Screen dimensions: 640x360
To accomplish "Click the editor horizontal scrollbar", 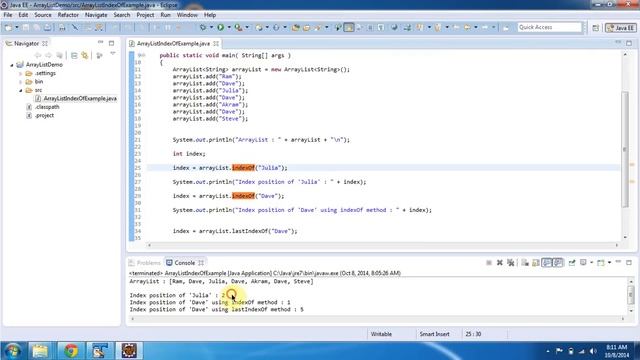I will (383, 245).
